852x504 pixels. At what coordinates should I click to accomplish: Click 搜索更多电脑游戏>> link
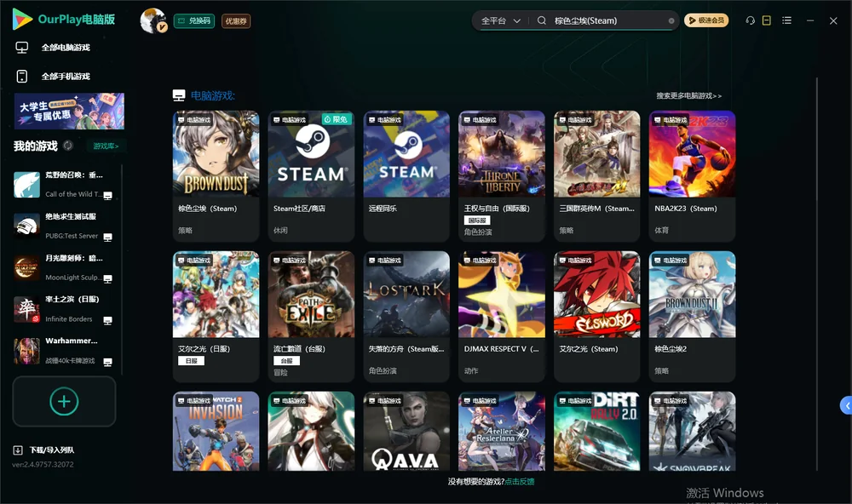coord(688,96)
